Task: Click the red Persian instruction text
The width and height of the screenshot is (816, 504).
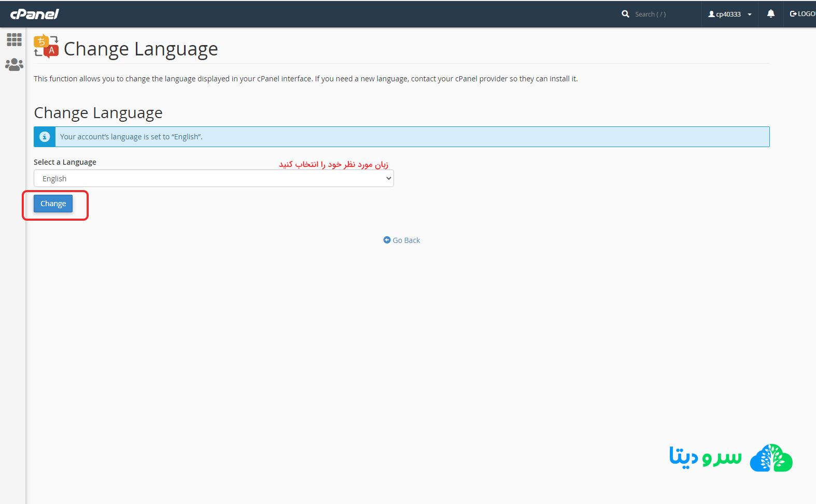Action: point(333,164)
